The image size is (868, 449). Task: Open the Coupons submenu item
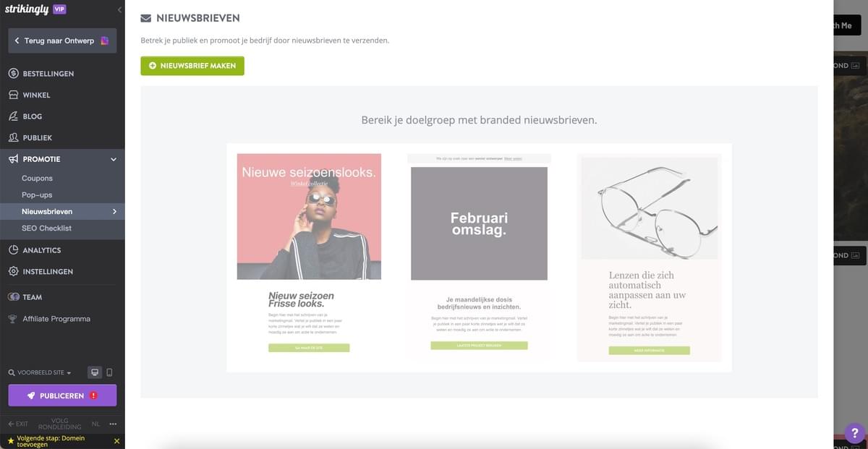pos(37,178)
